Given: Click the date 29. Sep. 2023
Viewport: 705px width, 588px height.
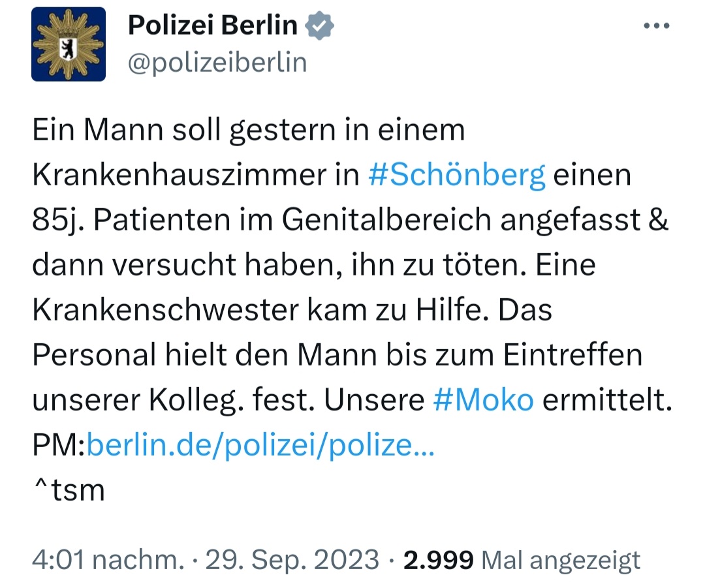Looking at the screenshot, I should pos(292,560).
